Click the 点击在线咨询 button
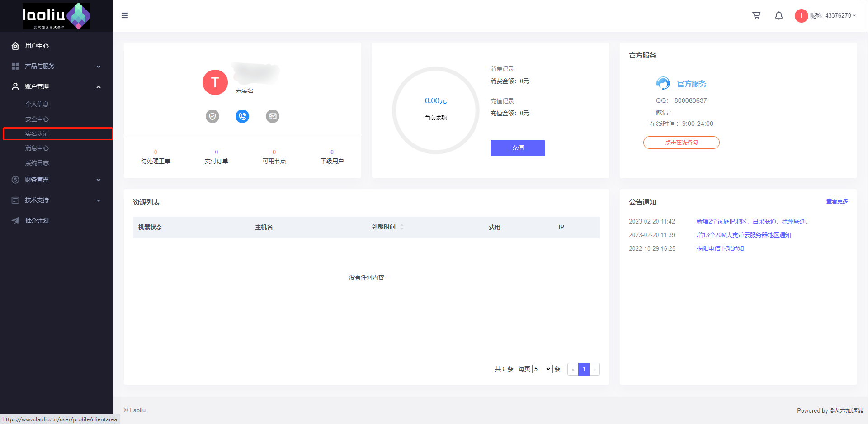The image size is (868, 424). [x=681, y=143]
